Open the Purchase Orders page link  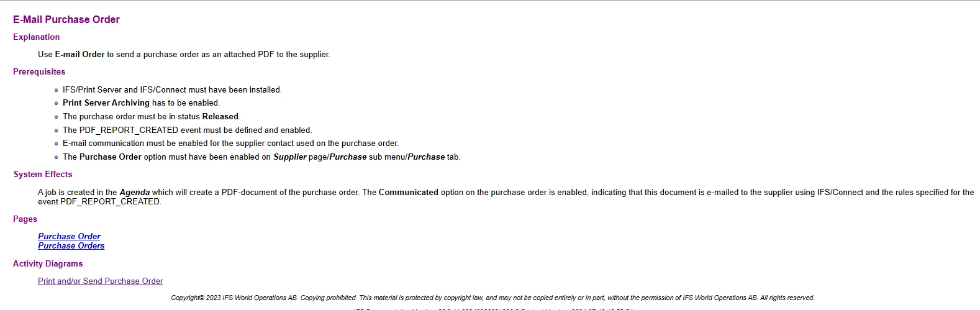pyautogui.click(x=71, y=246)
